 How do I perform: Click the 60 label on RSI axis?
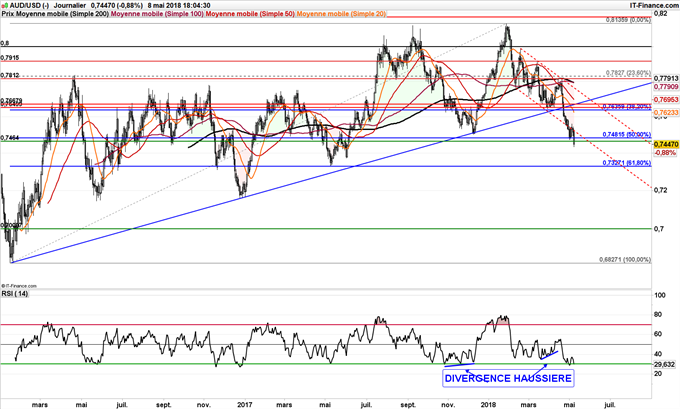[658, 334]
